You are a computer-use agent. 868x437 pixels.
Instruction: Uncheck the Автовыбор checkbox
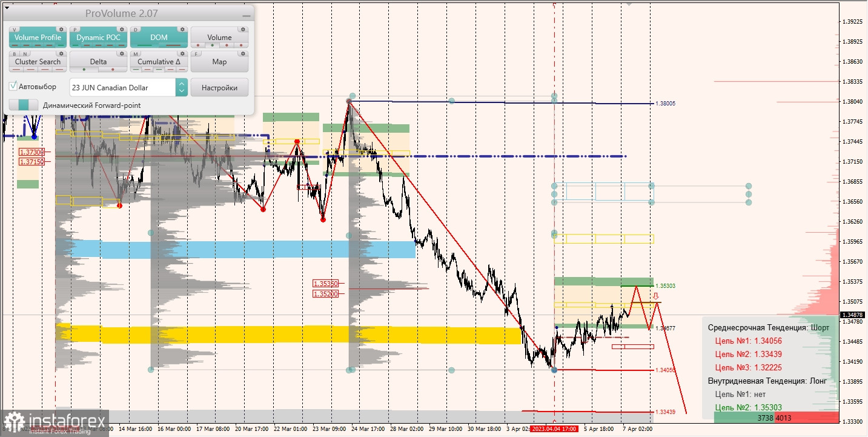click(x=13, y=87)
